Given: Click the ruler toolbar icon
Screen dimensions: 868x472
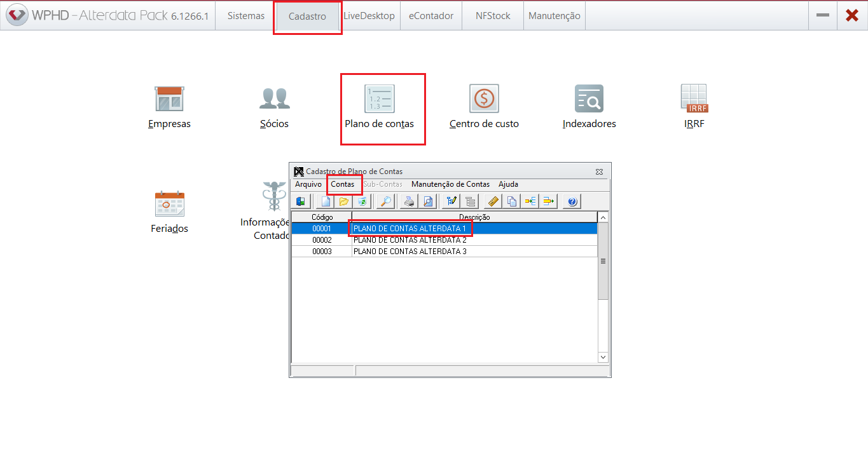Looking at the screenshot, I should click(x=493, y=201).
